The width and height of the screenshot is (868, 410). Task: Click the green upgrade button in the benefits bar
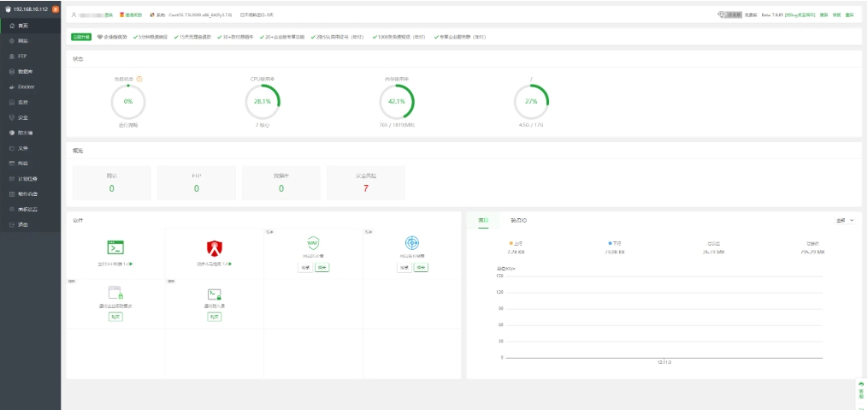point(81,37)
